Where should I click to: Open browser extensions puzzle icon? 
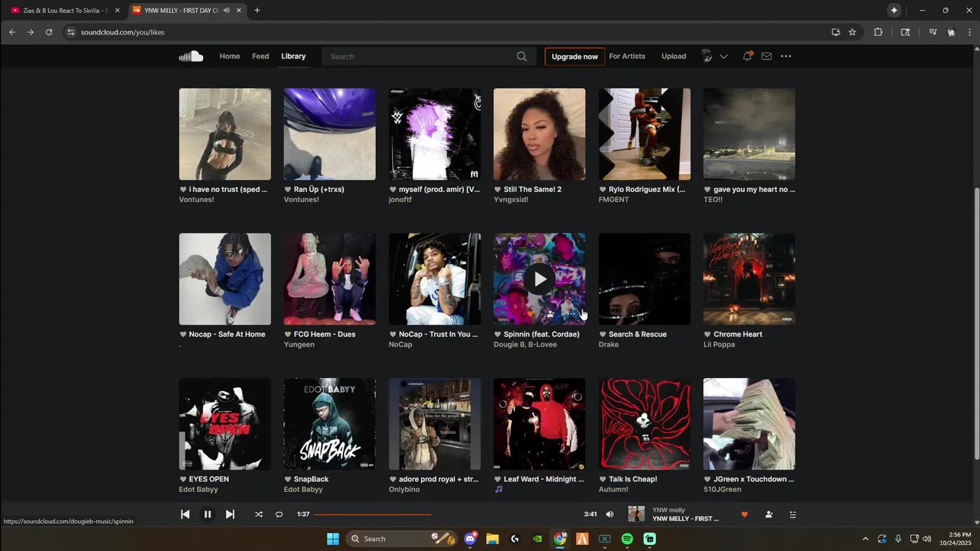(878, 32)
